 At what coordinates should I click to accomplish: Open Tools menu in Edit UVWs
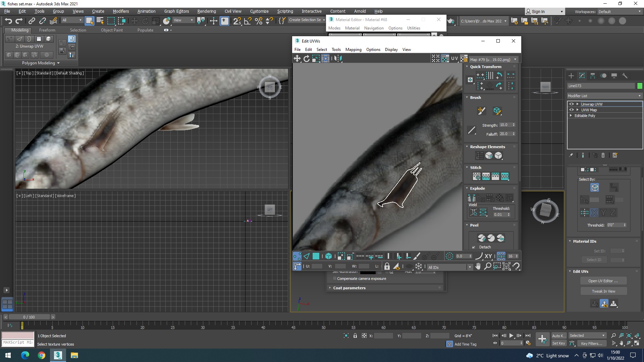click(336, 50)
